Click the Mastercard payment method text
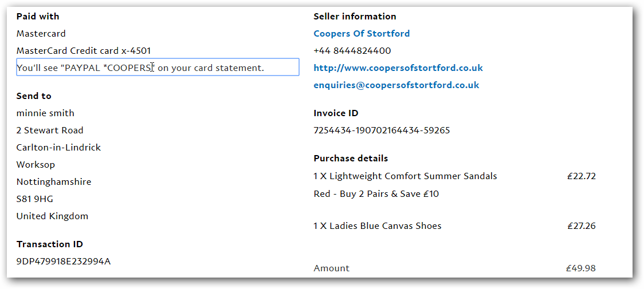This screenshot has width=644, height=289. [x=41, y=34]
